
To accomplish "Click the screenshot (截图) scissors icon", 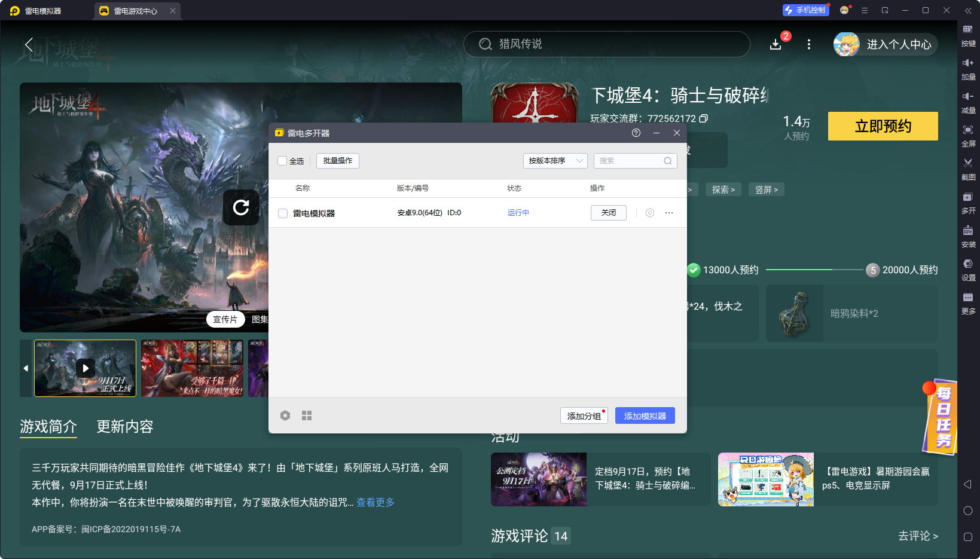I will pyautogui.click(x=967, y=163).
